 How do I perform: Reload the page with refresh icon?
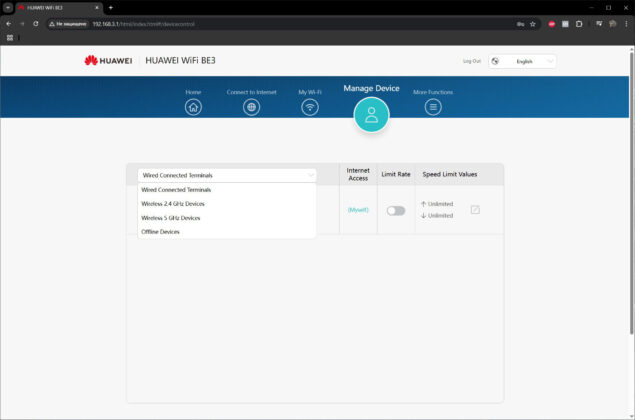(x=36, y=24)
